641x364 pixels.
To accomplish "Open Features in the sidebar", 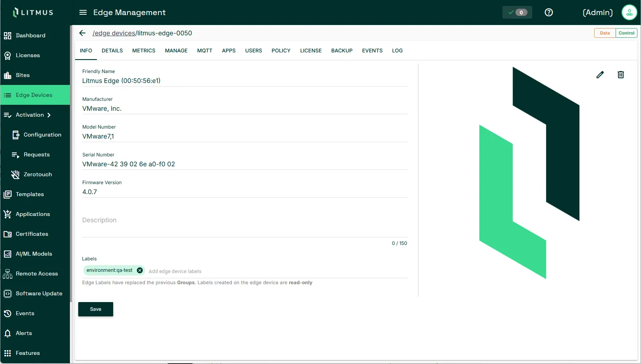I will 35,353.
